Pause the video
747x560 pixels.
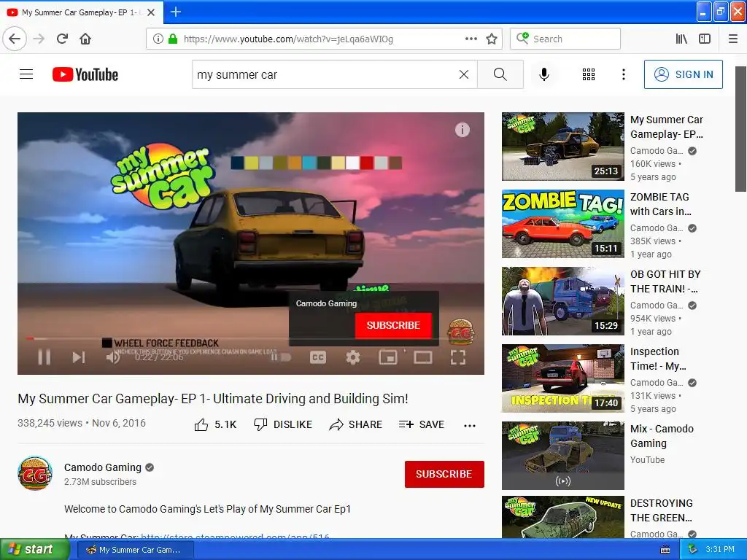click(x=44, y=357)
